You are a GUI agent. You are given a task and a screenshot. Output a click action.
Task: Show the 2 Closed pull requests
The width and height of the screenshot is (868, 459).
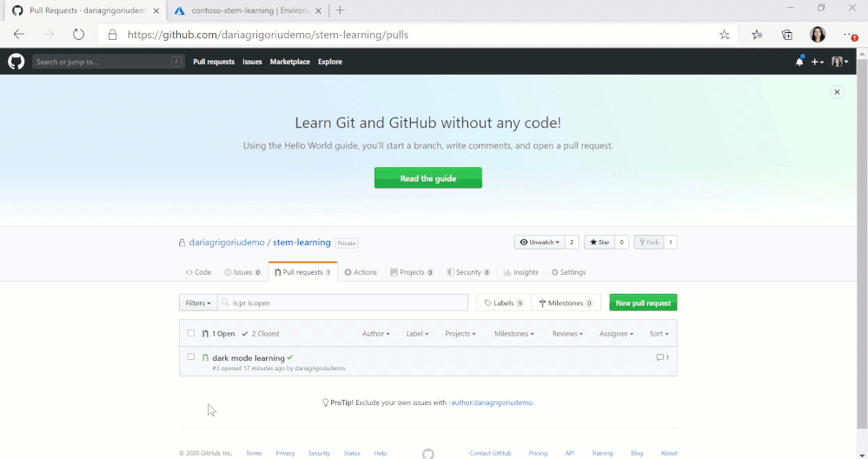260,333
